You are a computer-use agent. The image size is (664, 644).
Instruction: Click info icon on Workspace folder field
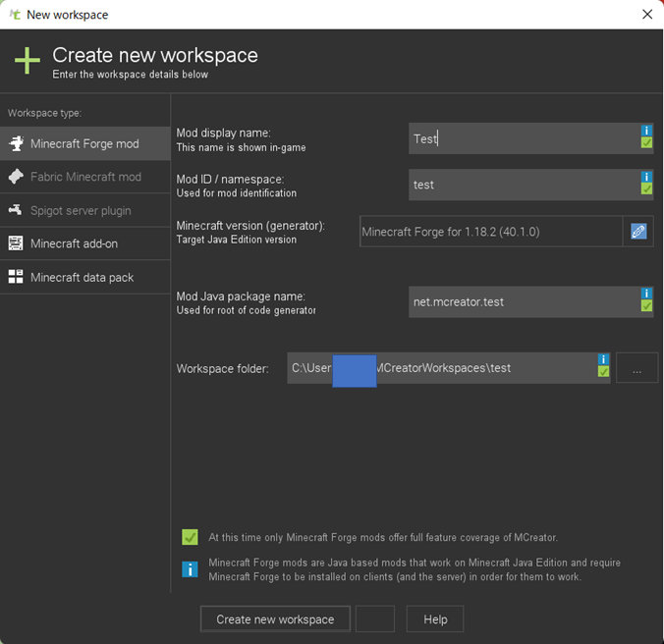point(603,359)
